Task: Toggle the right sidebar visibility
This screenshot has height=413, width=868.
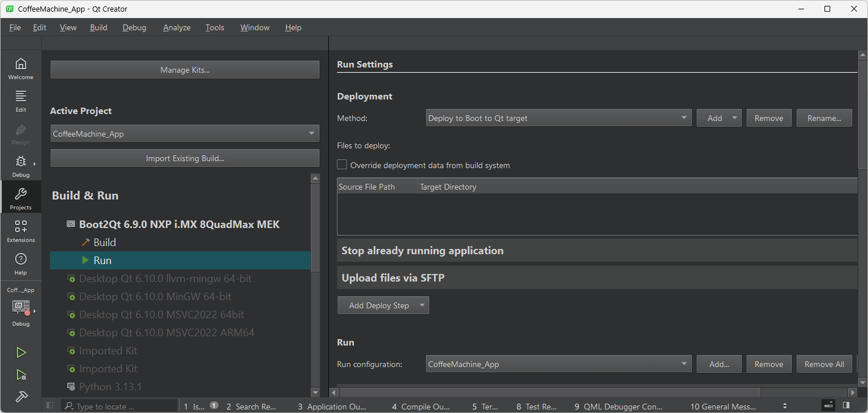Action: (846, 405)
